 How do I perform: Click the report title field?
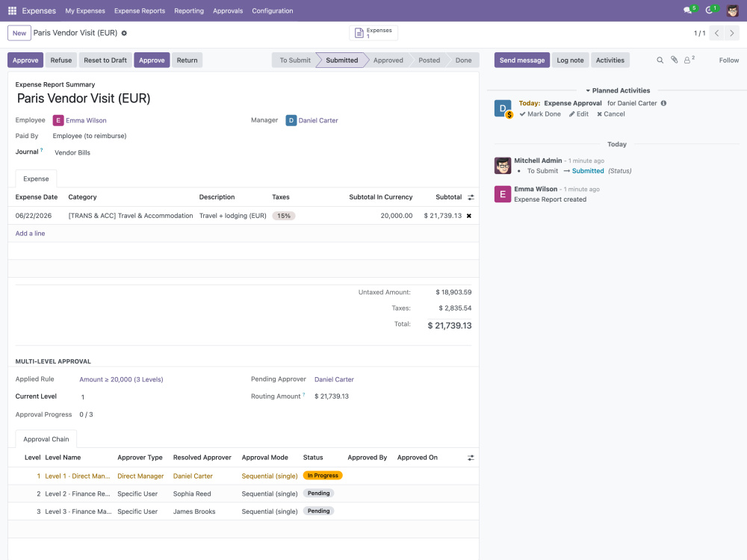(x=84, y=99)
